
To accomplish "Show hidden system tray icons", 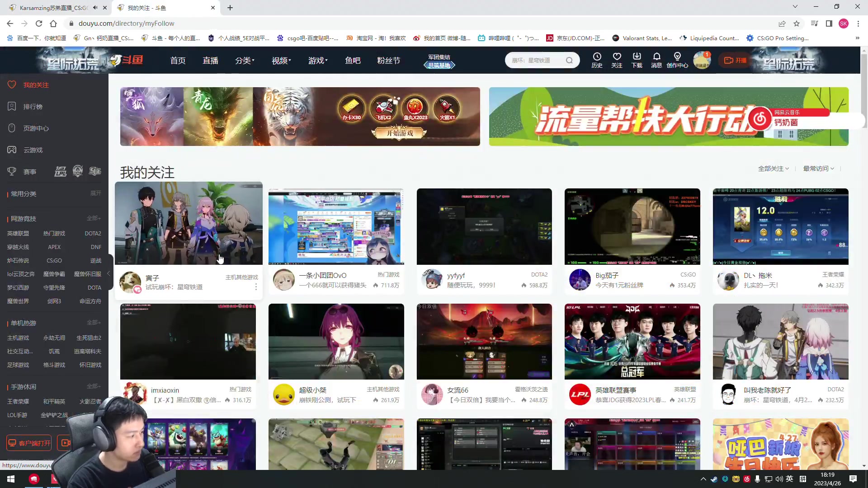I will click(703, 479).
